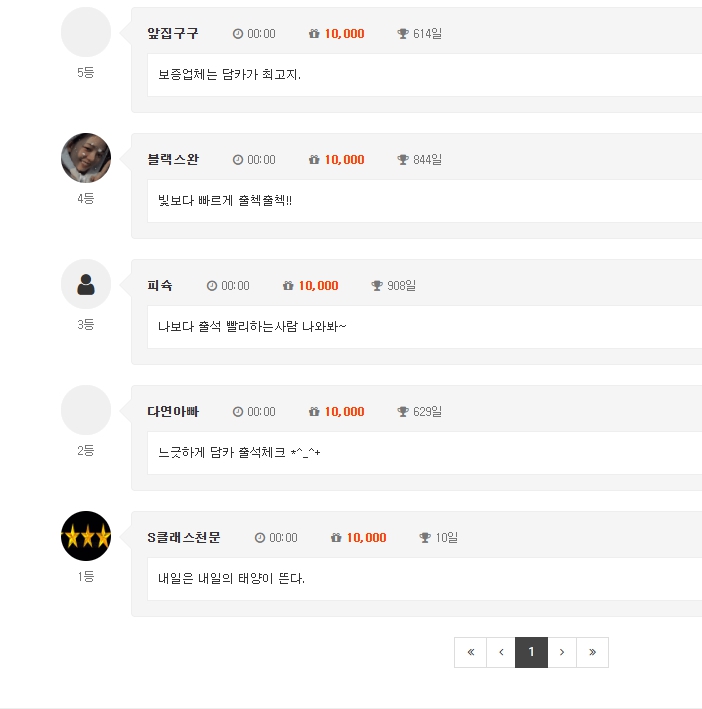Click the gift icon in 블랙스완's row
Viewport: 702px width, 709px height.
click(x=314, y=160)
